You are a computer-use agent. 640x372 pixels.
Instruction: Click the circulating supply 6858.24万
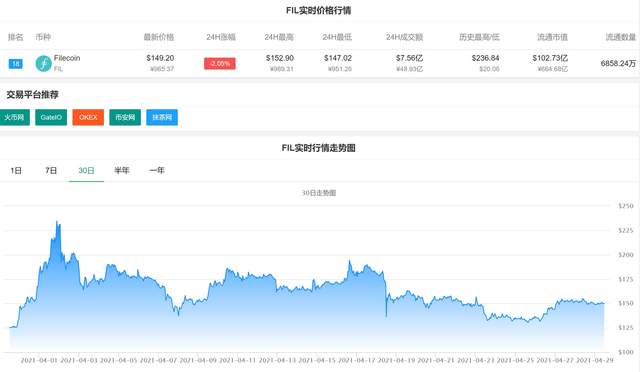[x=618, y=63]
